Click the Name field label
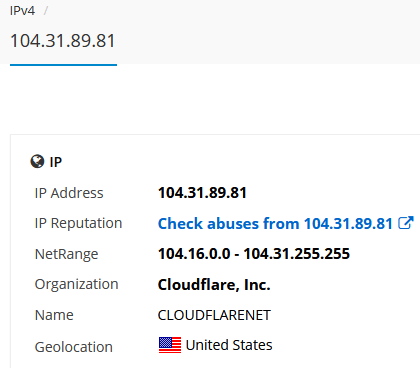Viewport: 420px width, 368px height. point(54,315)
